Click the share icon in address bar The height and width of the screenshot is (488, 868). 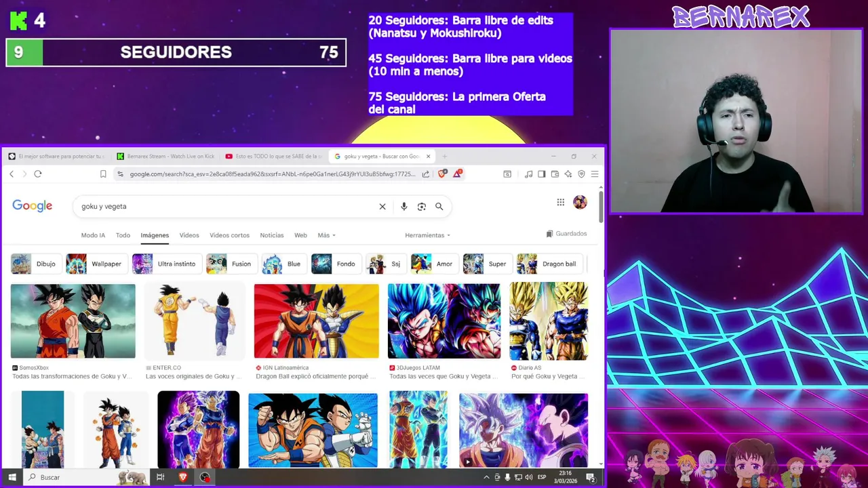tap(426, 174)
